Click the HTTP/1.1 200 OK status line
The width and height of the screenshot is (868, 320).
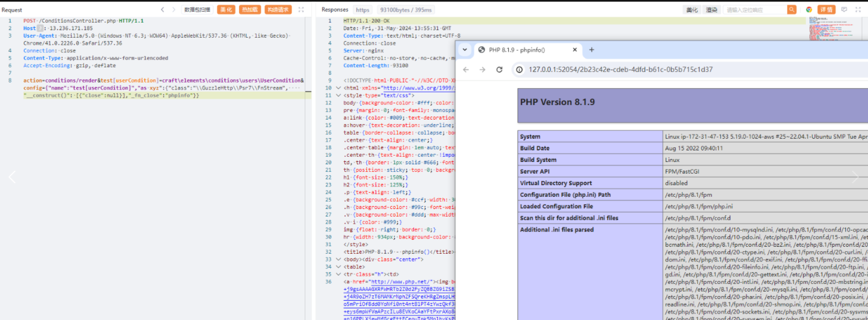366,21
